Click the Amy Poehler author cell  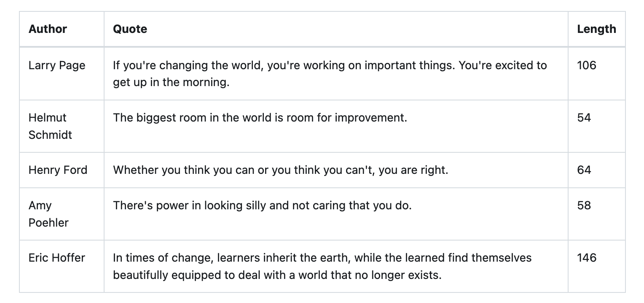pyautogui.click(x=48, y=214)
